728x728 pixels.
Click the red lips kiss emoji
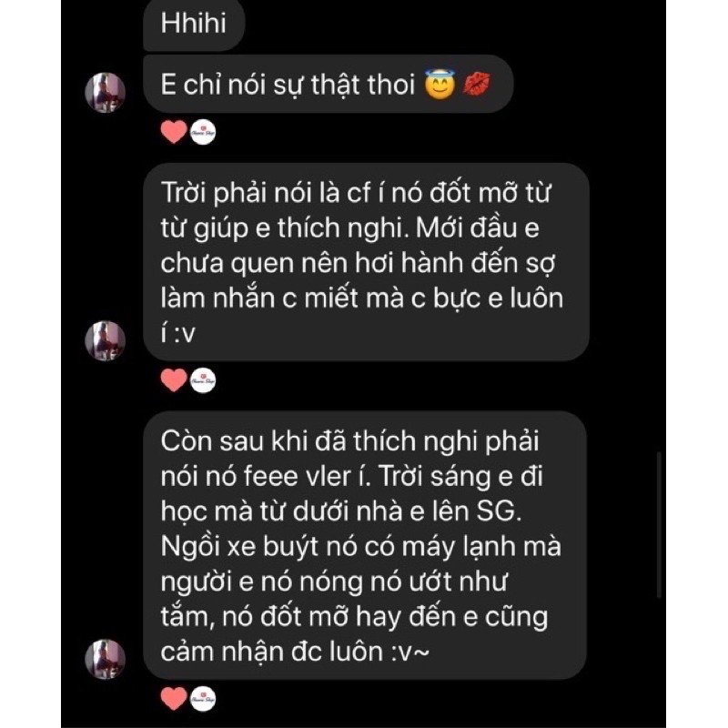coord(476,85)
